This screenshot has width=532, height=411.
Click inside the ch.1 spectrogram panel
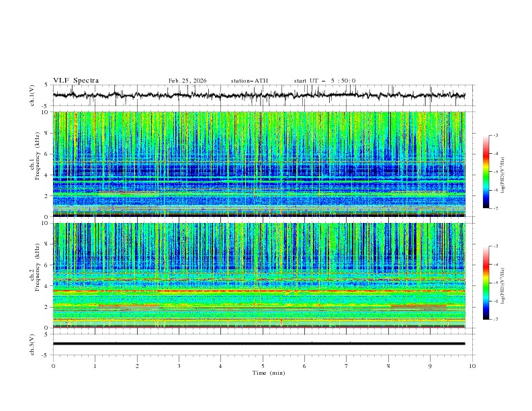(259, 164)
